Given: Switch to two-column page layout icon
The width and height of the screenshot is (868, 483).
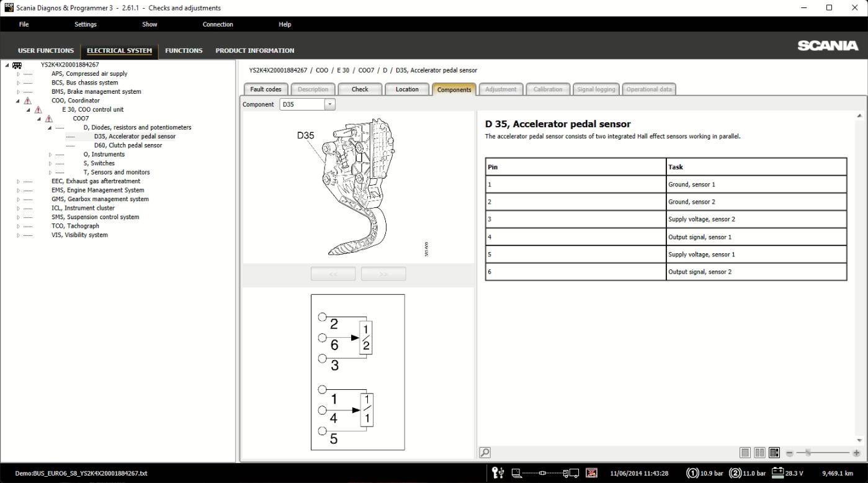Looking at the screenshot, I should (x=760, y=453).
